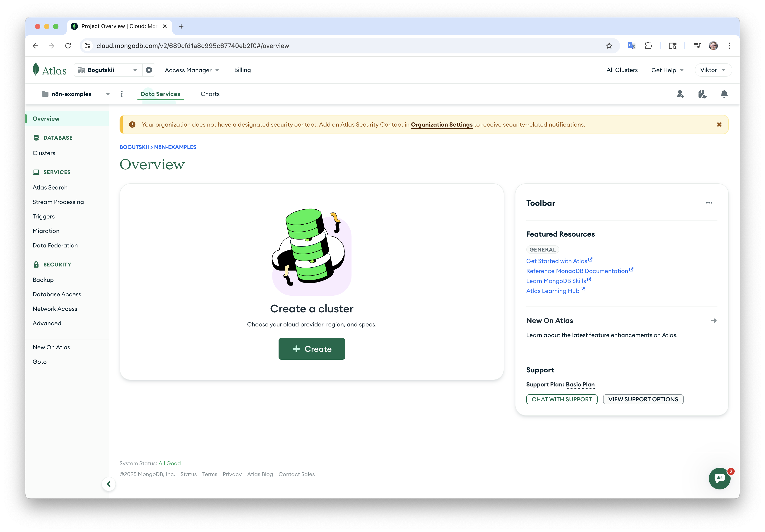Open organization settings gear icon
This screenshot has width=765, height=532.
[x=149, y=70]
